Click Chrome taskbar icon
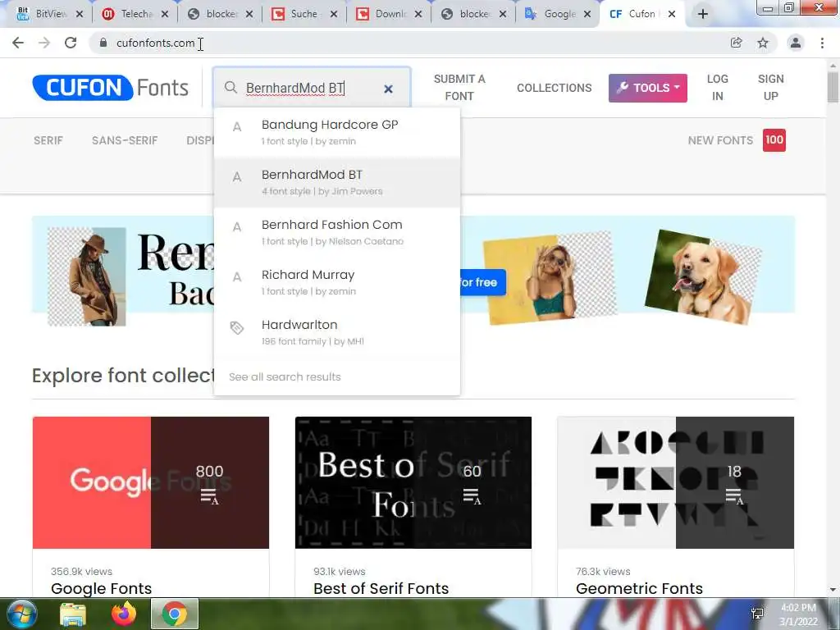 [175, 614]
